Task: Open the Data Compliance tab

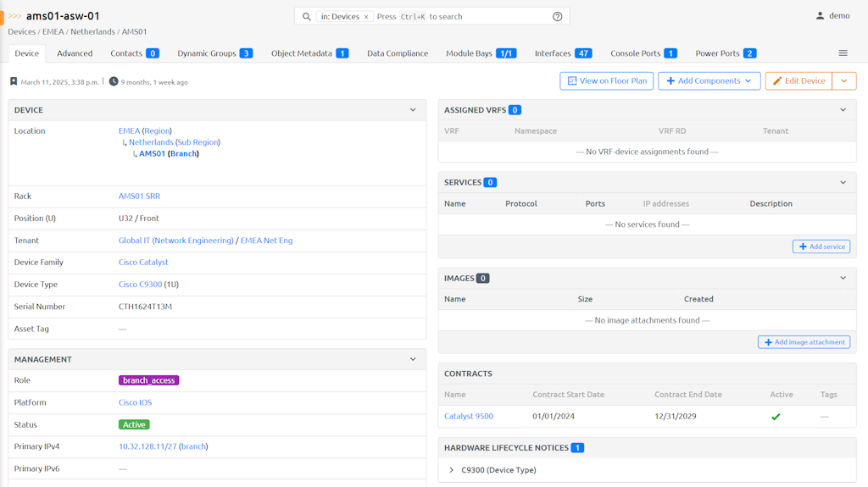Action: [397, 53]
